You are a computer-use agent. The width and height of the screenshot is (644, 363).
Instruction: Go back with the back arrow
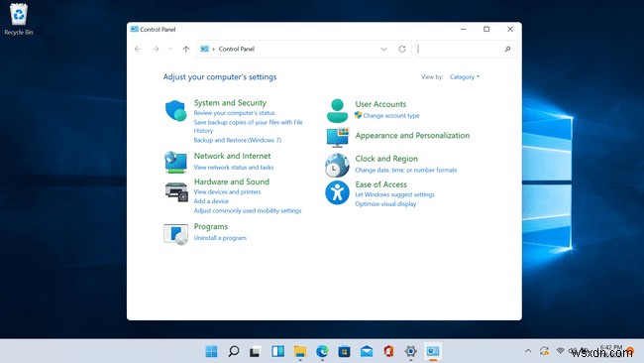coord(138,49)
